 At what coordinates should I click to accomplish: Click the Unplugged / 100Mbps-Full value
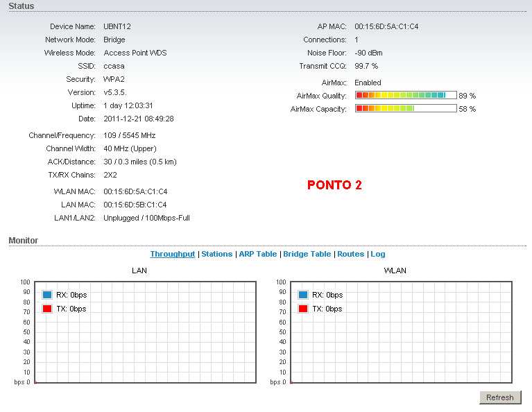[x=146, y=218]
